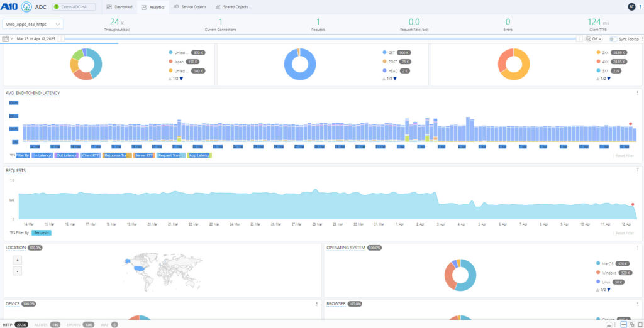Click the 4XX legend entry
Viewport: 644px width, 328px height.
point(611,62)
